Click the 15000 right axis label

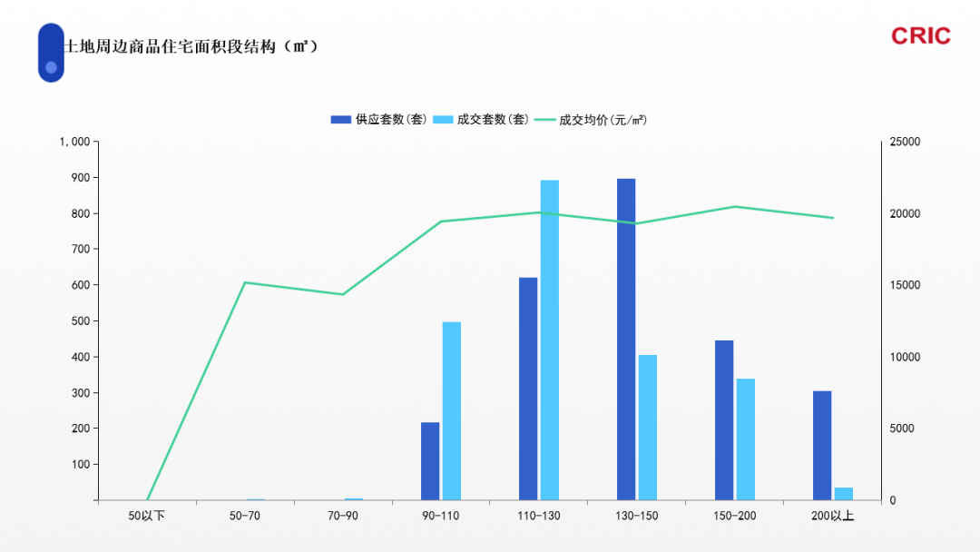(x=905, y=284)
